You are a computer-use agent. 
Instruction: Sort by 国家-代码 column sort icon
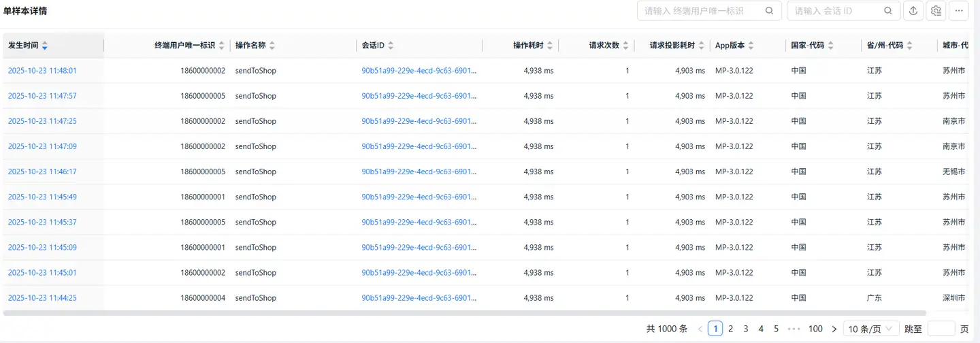[831, 46]
